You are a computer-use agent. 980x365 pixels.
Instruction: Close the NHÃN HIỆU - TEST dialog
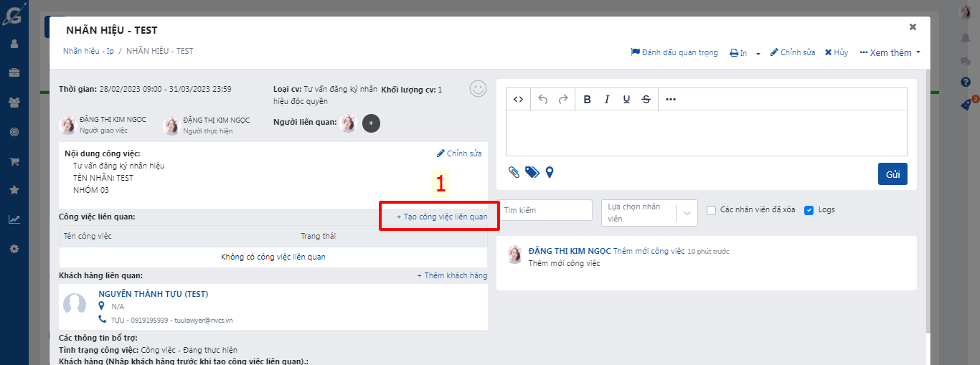click(x=913, y=27)
